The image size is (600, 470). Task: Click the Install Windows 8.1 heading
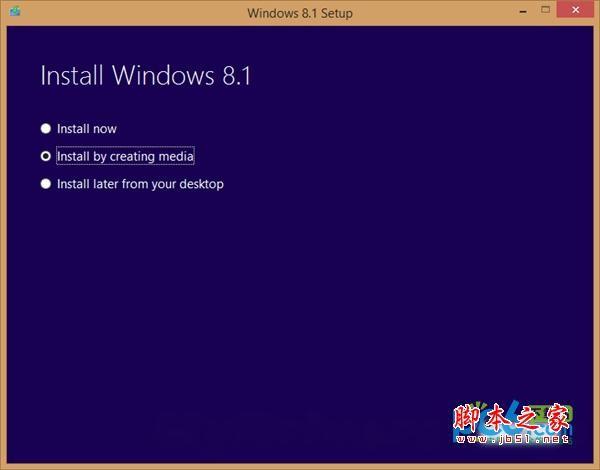(x=146, y=75)
